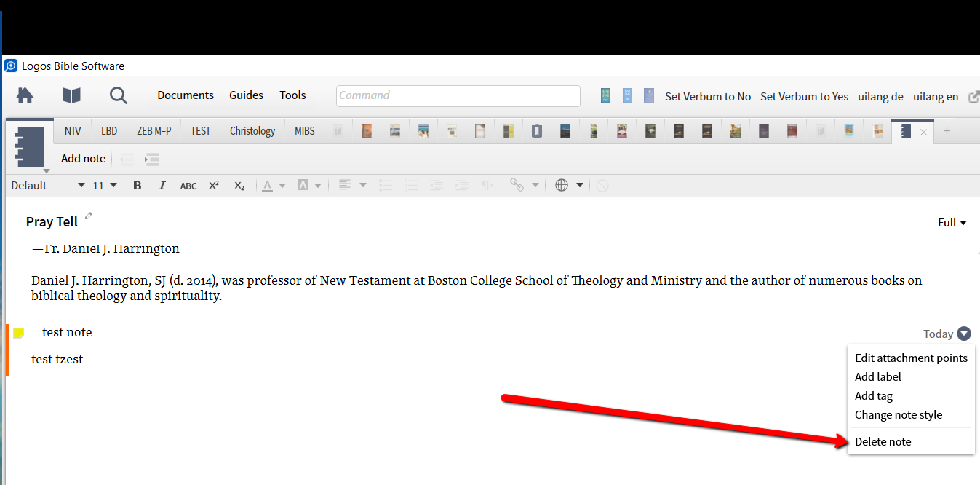Viewport: 980px width, 485px height.
Task: Increase paragraph indent in the formatting bar
Action: (x=461, y=186)
